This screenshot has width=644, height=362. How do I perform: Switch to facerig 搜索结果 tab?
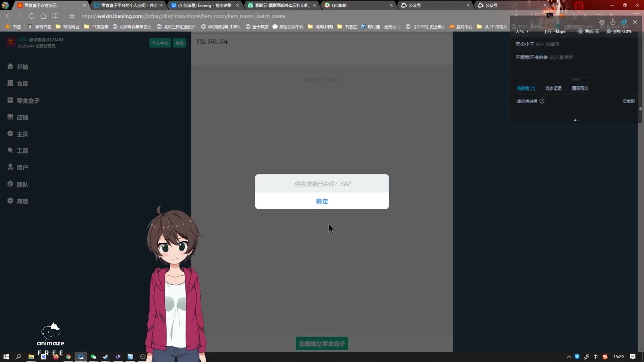point(204,5)
